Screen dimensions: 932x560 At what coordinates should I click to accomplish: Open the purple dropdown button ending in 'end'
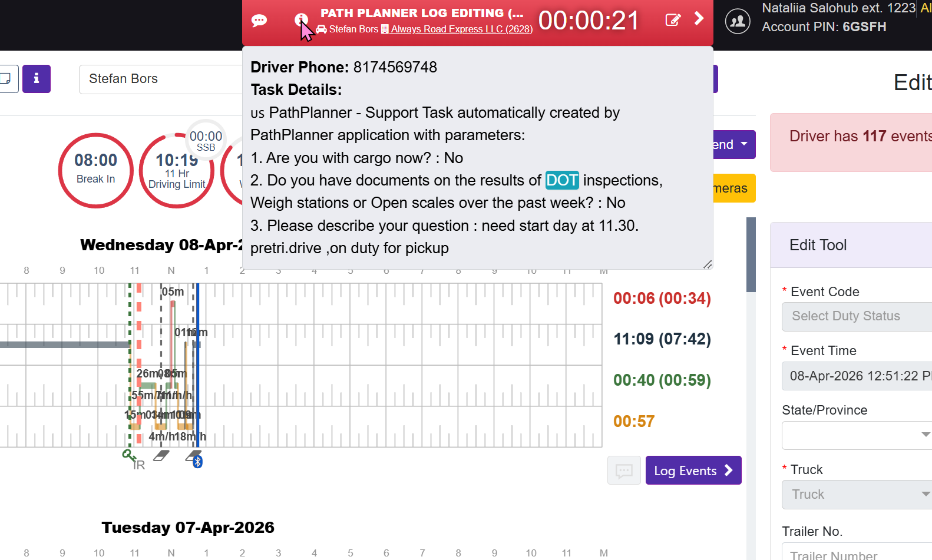[734, 144]
